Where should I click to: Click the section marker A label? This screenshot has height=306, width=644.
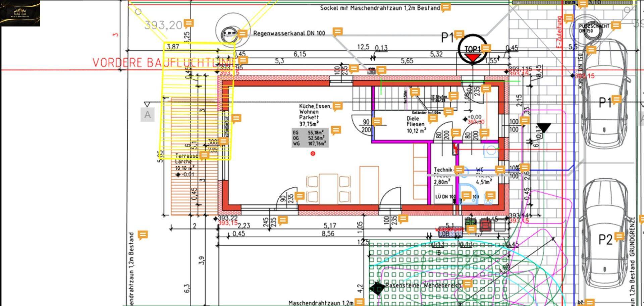click(x=148, y=115)
